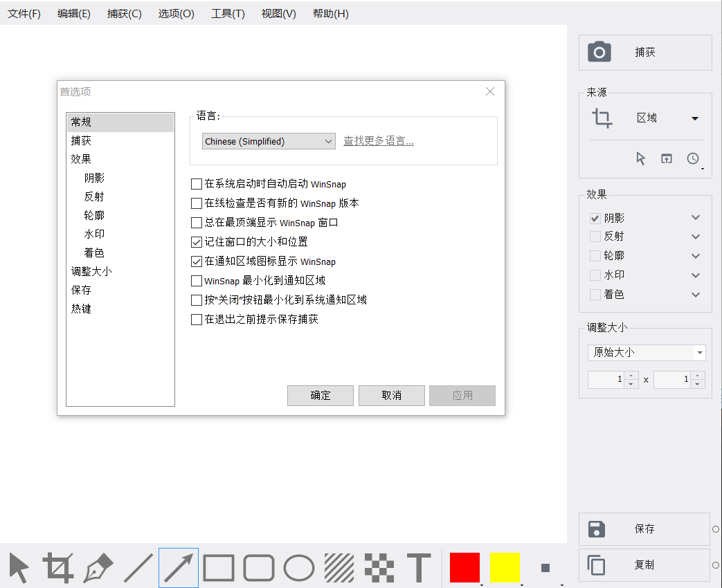
Task: Select the Hatch highlight tool
Action: pos(339,568)
